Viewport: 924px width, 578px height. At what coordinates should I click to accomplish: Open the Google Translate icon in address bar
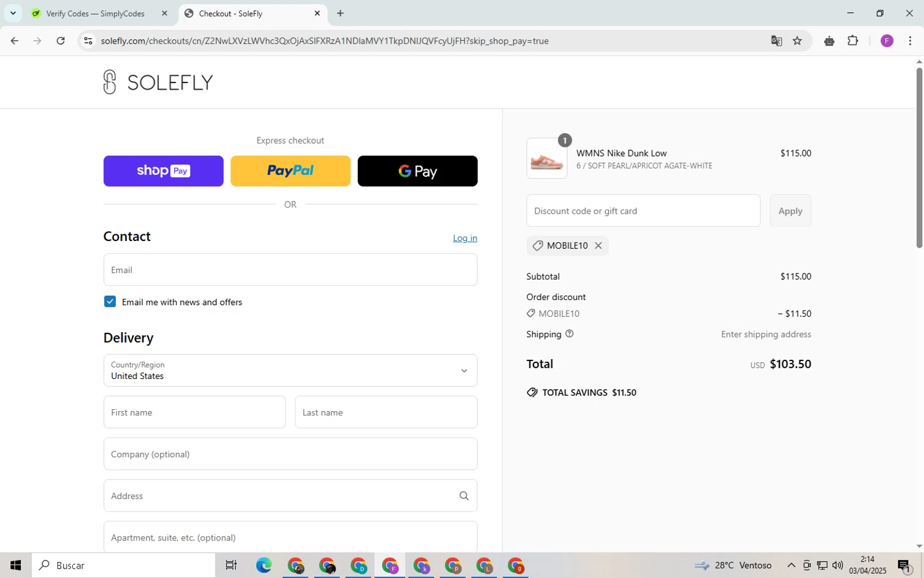pos(776,41)
